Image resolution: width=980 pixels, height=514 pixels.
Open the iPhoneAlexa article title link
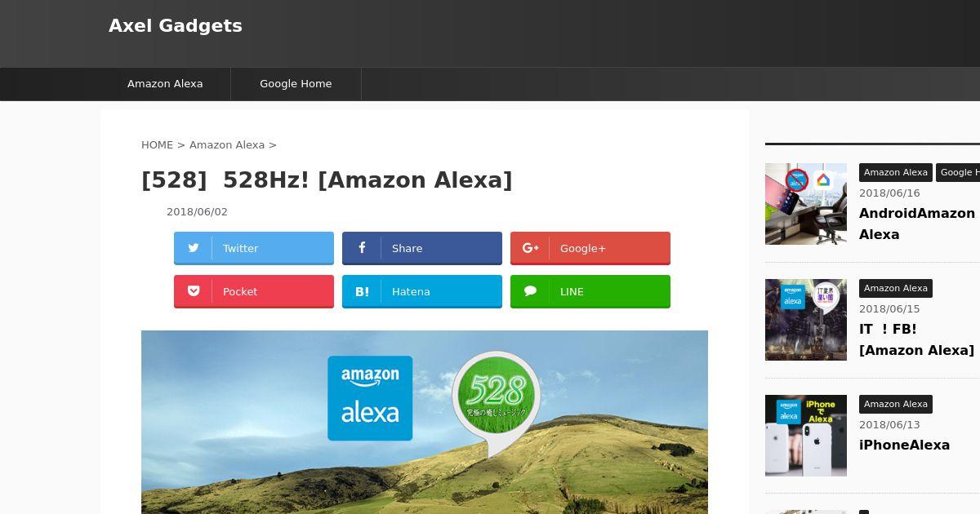tap(904, 445)
